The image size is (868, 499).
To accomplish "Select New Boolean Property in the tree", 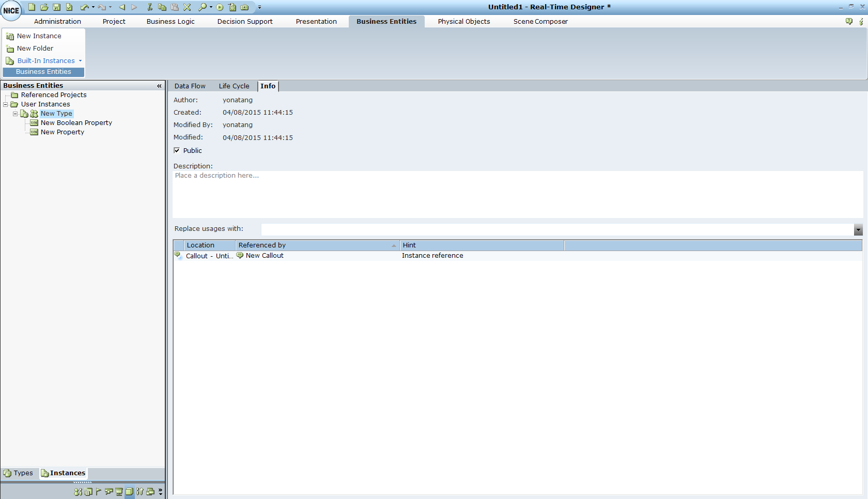I will [76, 123].
